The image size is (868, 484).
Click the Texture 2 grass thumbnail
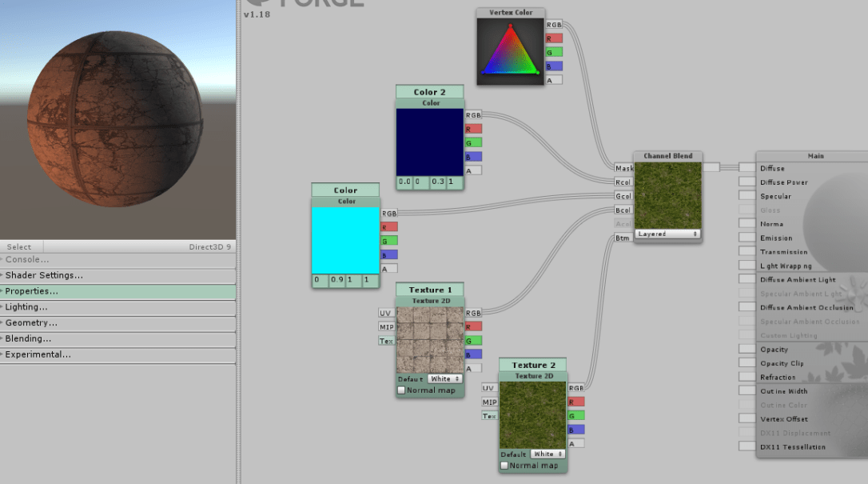532,414
